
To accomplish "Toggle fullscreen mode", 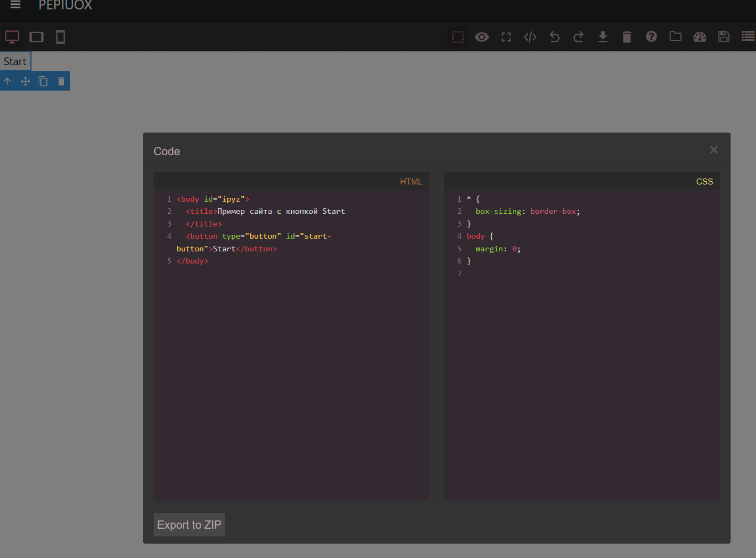I will coord(506,37).
